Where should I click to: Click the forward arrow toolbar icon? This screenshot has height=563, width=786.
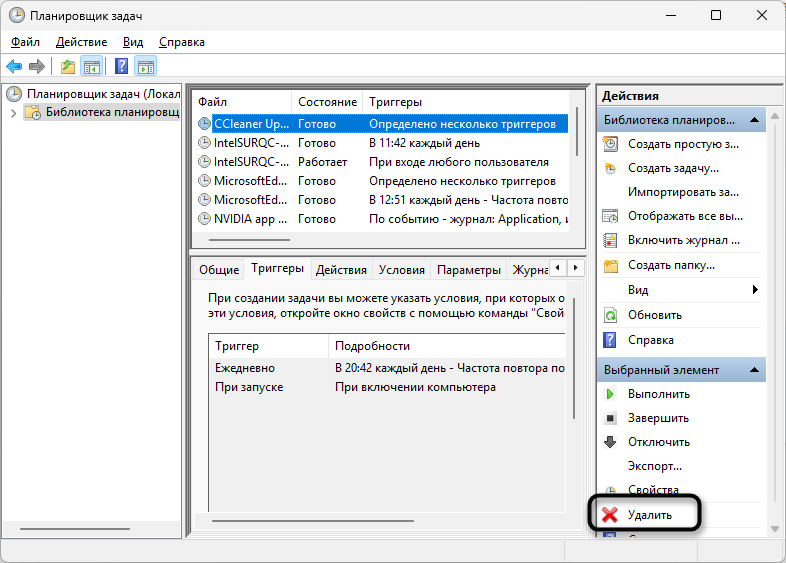tap(37, 67)
